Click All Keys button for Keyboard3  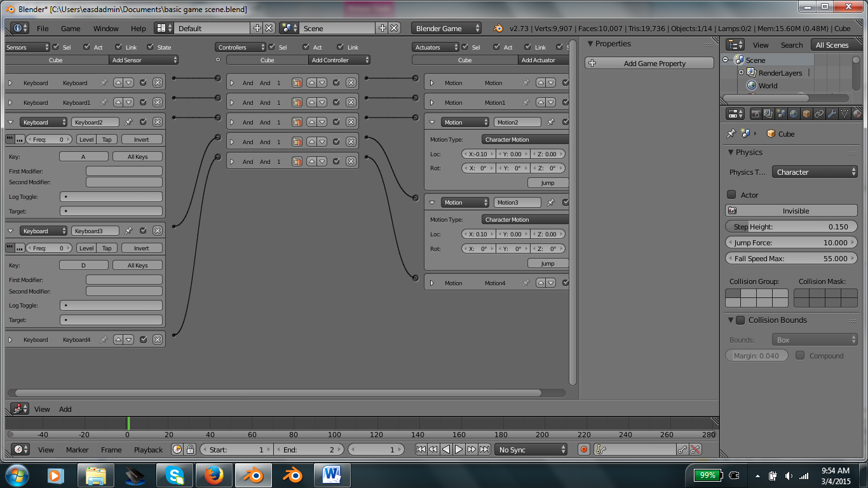click(137, 266)
